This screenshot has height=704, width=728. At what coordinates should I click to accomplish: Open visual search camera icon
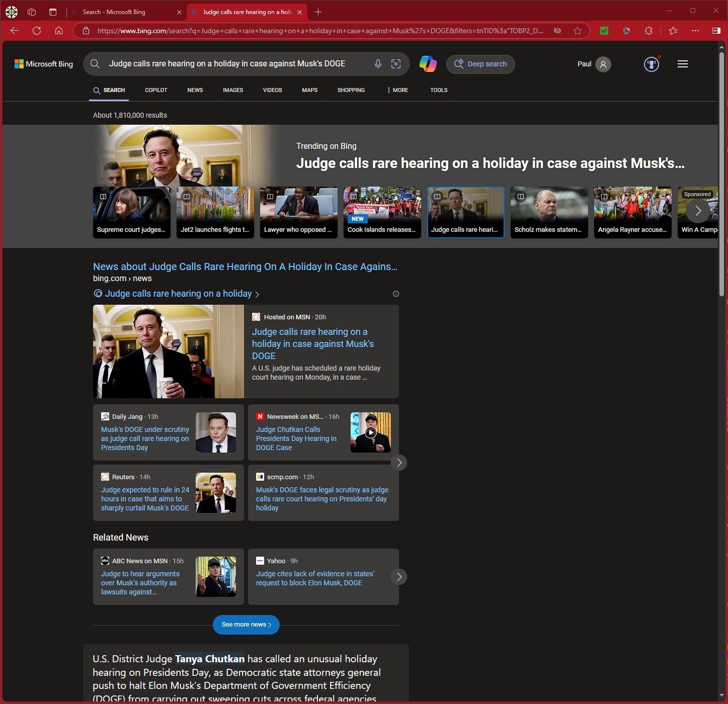click(x=396, y=64)
